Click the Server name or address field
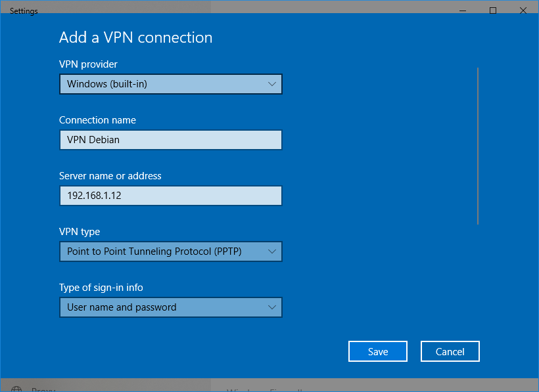Viewport: 539px width, 392px height. click(x=170, y=196)
